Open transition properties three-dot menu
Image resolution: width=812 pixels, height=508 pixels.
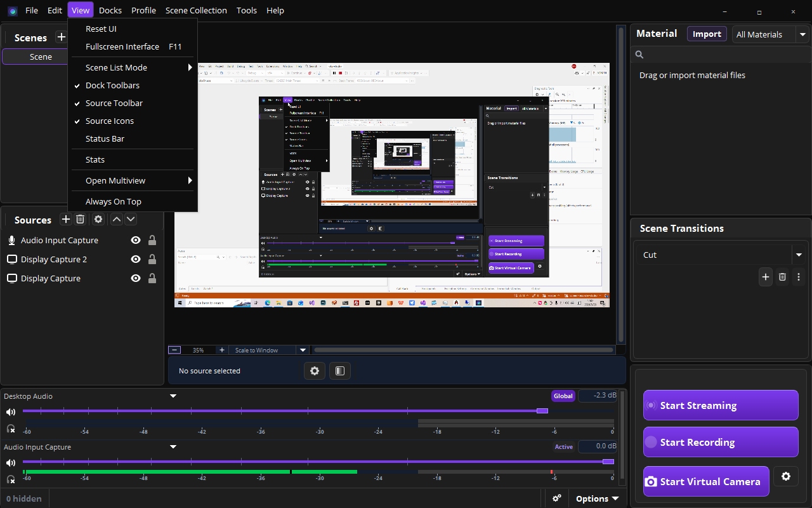tap(799, 277)
